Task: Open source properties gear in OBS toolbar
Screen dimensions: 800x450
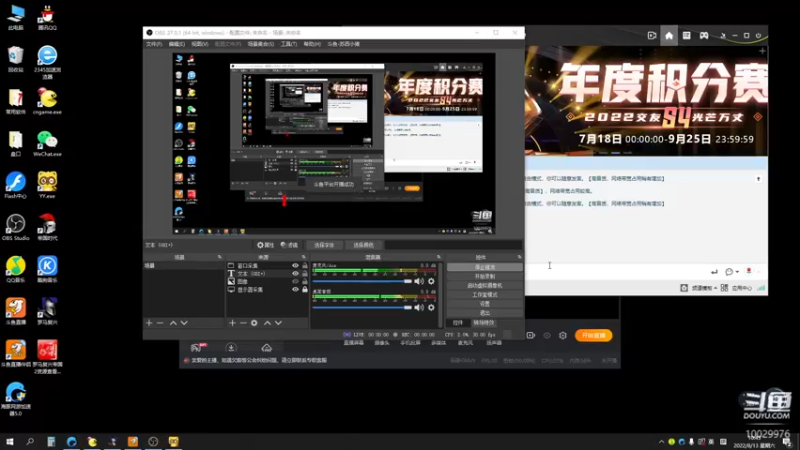Action: (265, 245)
